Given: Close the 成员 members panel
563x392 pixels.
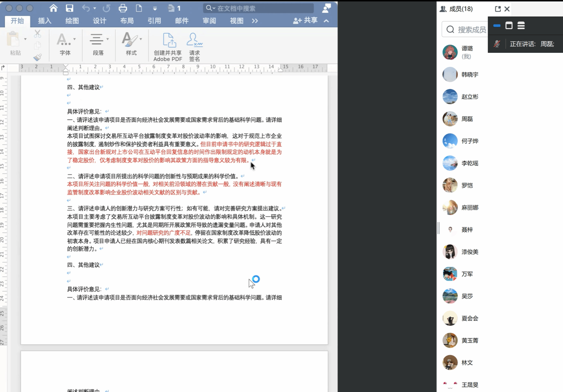Looking at the screenshot, I should point(507,9).
